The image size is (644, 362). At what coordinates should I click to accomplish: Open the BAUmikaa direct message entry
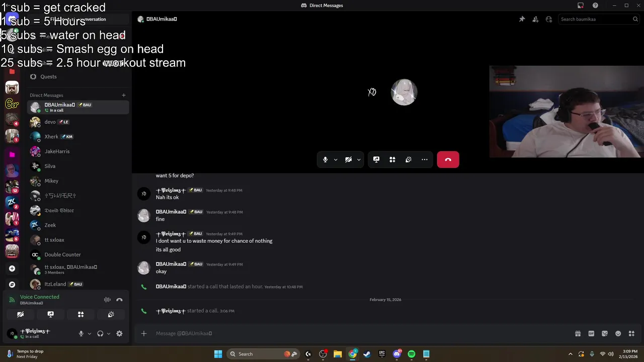(78, 107)
